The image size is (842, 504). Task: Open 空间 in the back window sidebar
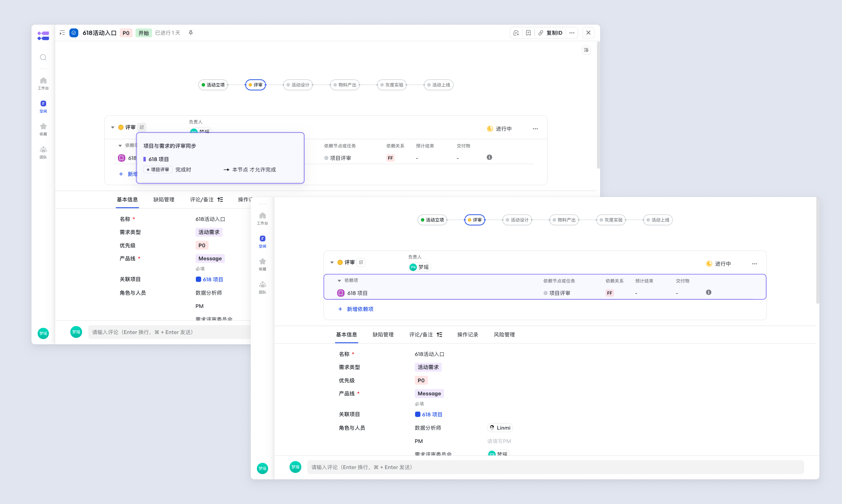click(x=43, y=107)
